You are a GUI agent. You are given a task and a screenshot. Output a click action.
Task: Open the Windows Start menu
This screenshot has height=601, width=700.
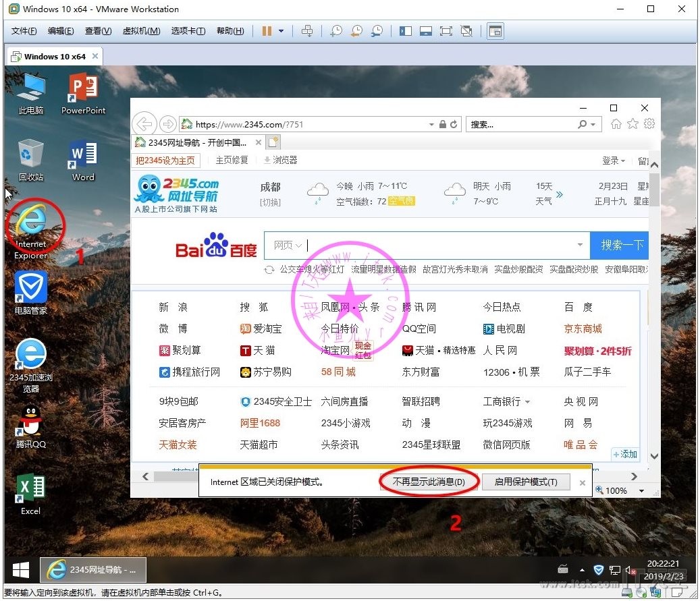(x=20, y=570)
